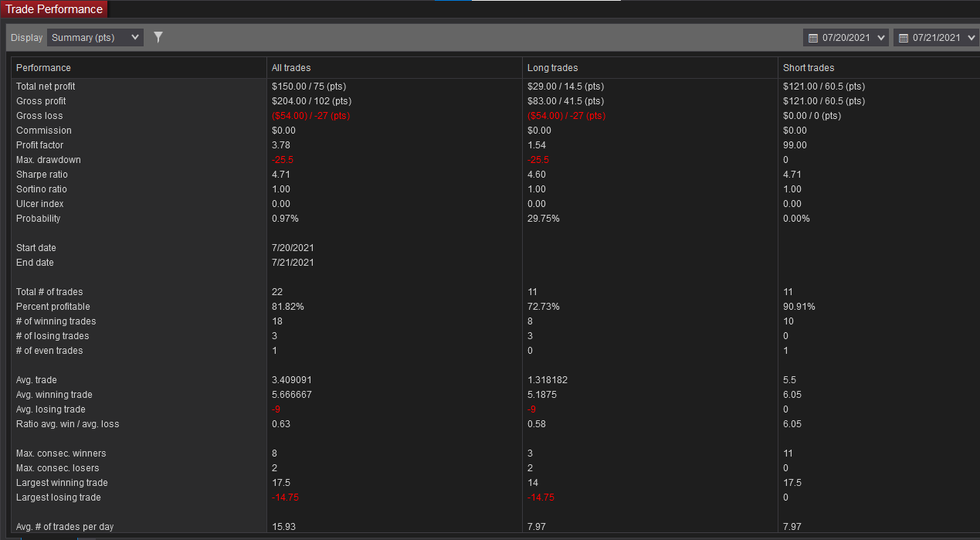Click the 29.75% long trades probability
The width and height of the screenshot is (980, 540).
[x=544, y=219]
